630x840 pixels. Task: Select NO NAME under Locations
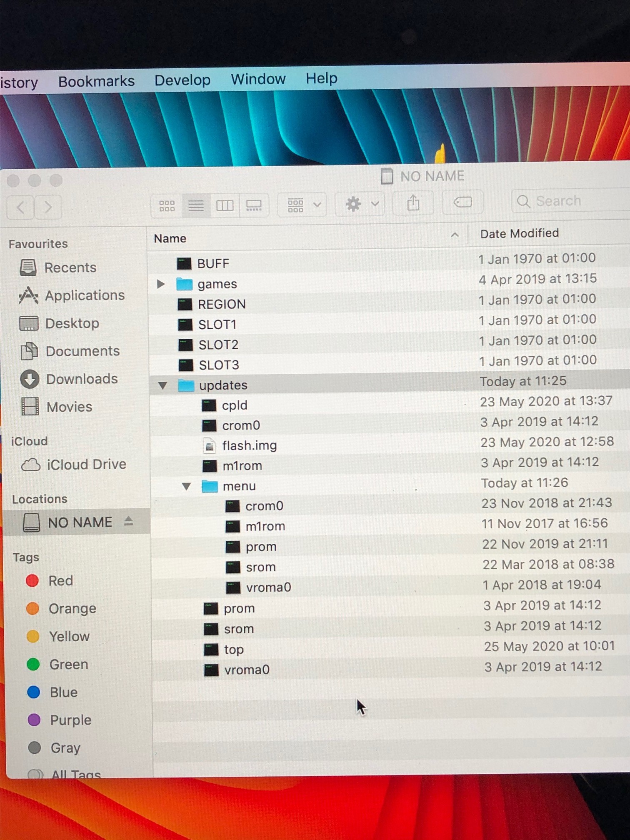click(x=77, y=522)
